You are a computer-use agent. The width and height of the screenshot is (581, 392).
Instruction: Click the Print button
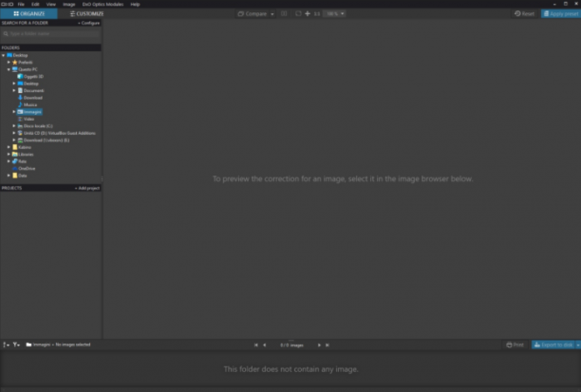(x=515, y=345)
